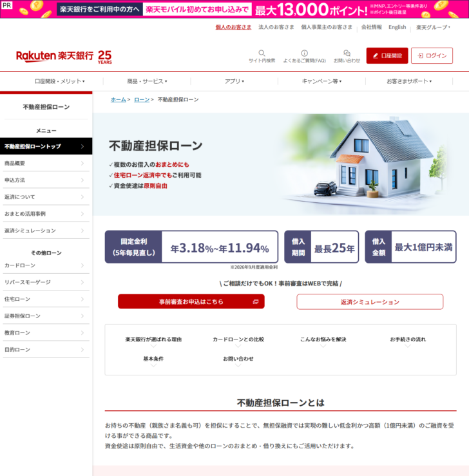469x476 pixels.
Task: Click the 最大1億円未満 loan amount text
Action: point(423,247)
